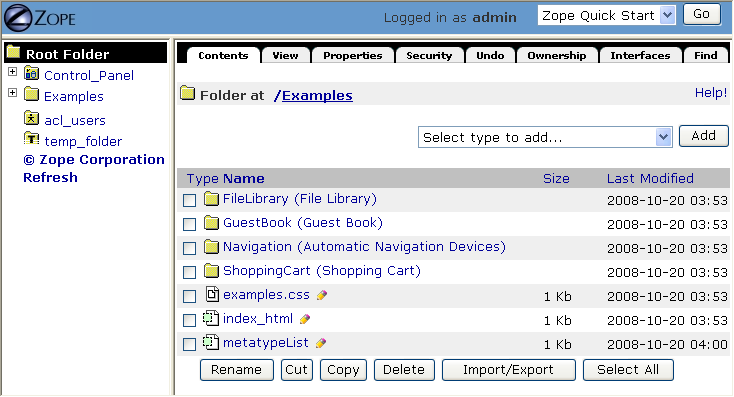Switch to the Contents tab
The height and width of the screenshot is (397, 734).
coord(223,55)
